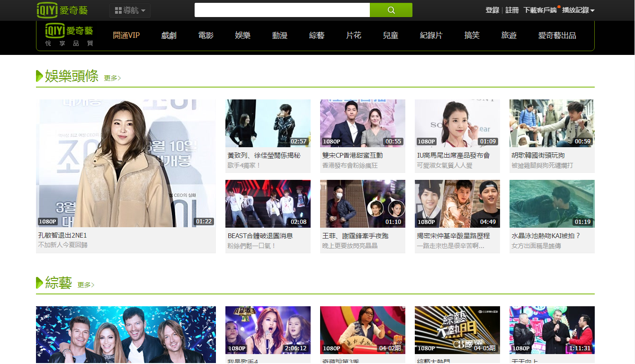This screenshot has height=364, width=635.
Task: Click 下載客戶端 download client link
Action: 540,10
